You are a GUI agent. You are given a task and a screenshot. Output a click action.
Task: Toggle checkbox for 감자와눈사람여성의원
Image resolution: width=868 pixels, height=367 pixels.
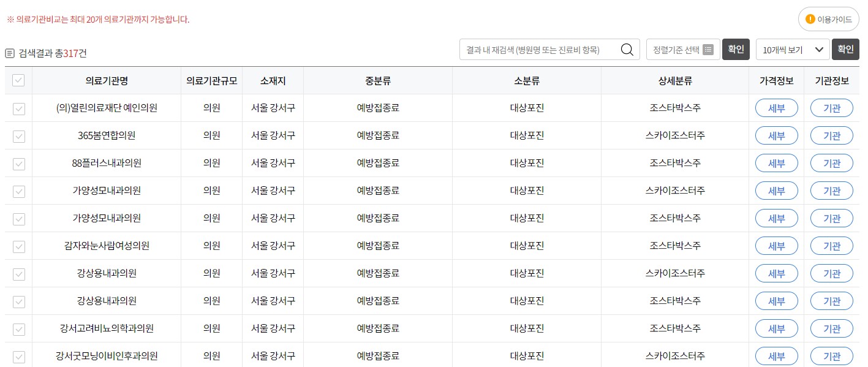[x=19, y=246]
